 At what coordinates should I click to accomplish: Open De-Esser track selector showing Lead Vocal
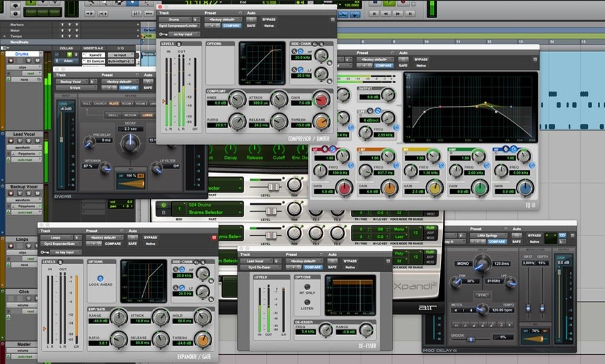256,261
